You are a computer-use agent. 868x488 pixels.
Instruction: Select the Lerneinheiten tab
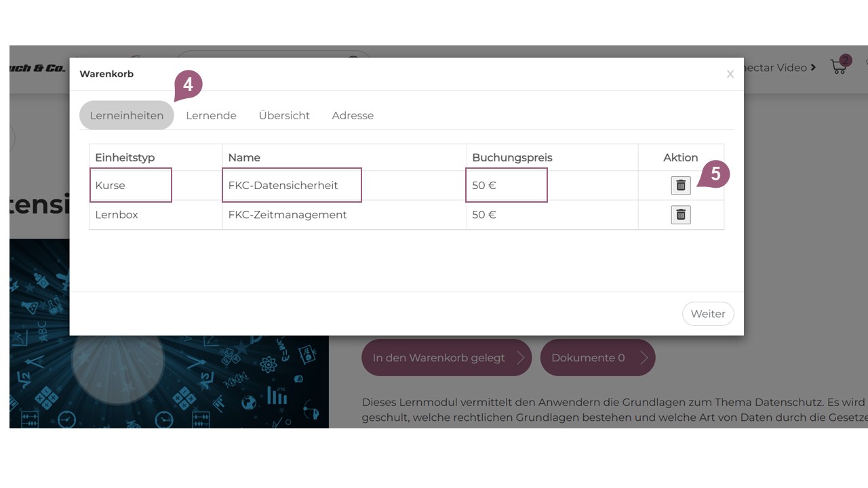127,115
